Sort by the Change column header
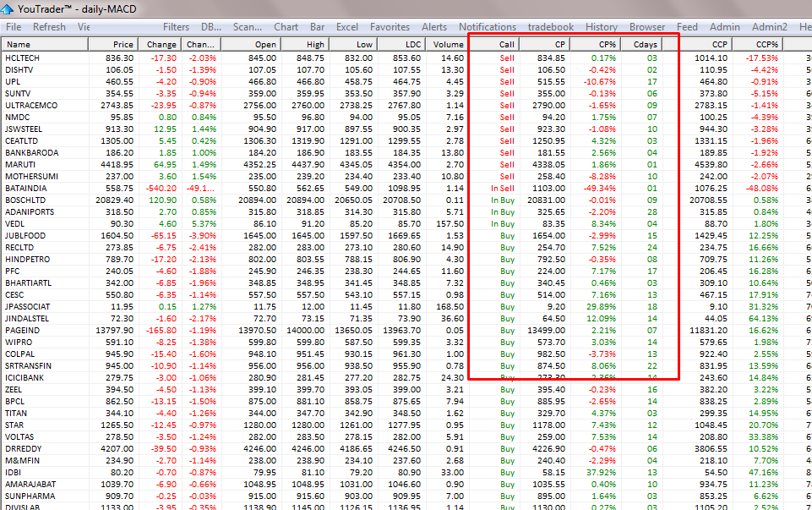 point(160,44)
